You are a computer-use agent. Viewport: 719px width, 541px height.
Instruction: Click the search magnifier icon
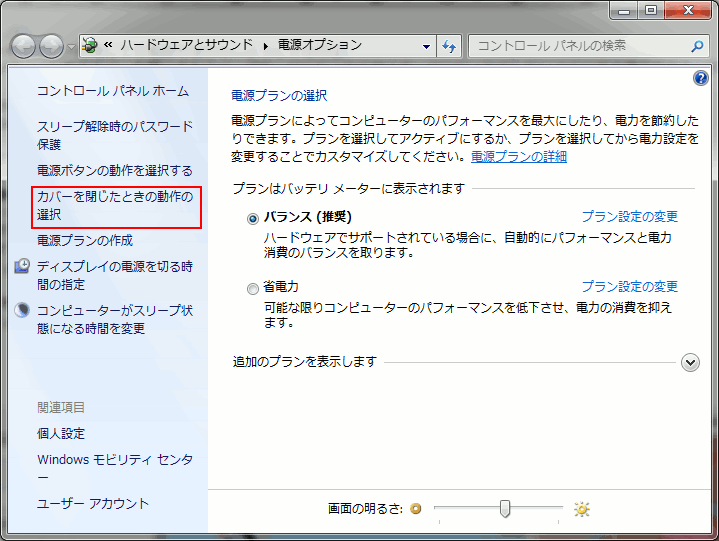(x=695, y=46)
